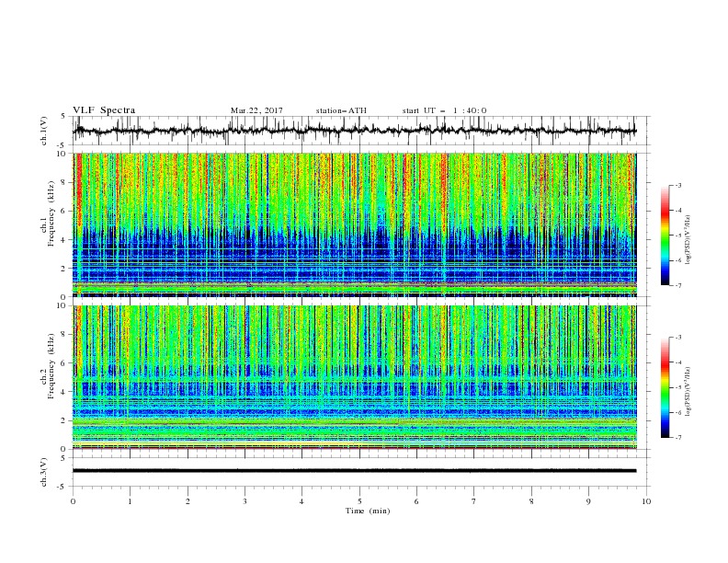Click the ch.2 color scale bar
This screenshot has height=563, width=728.
665,387
